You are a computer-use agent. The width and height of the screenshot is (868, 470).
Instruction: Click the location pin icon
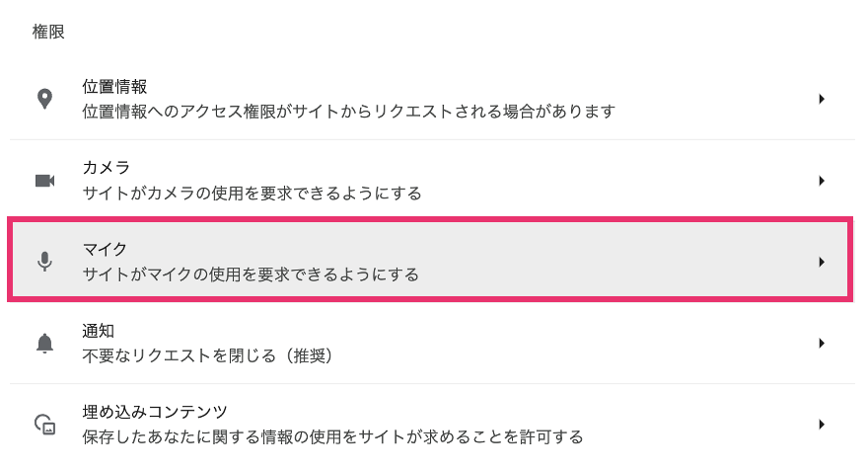[44, 99]
